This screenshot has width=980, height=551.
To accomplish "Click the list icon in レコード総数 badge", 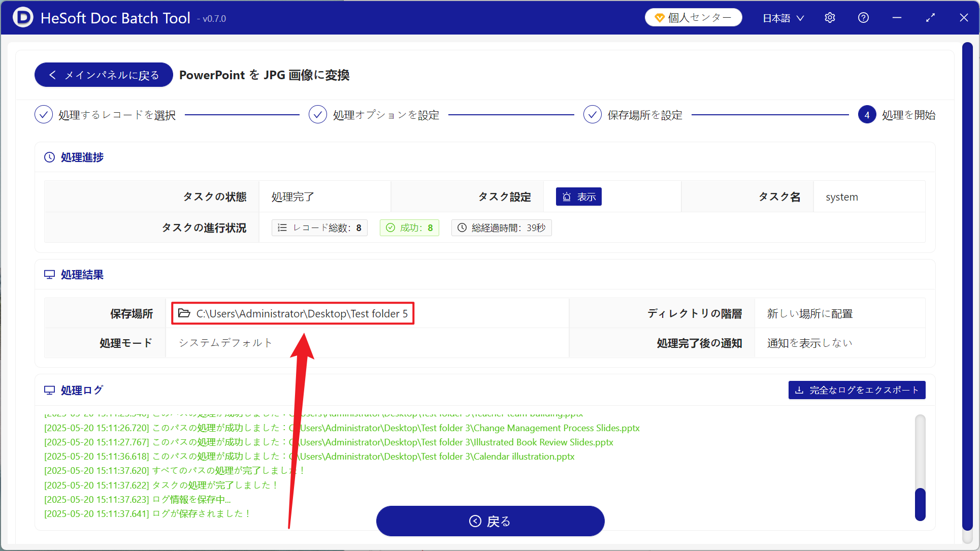I will click(282, 228).
